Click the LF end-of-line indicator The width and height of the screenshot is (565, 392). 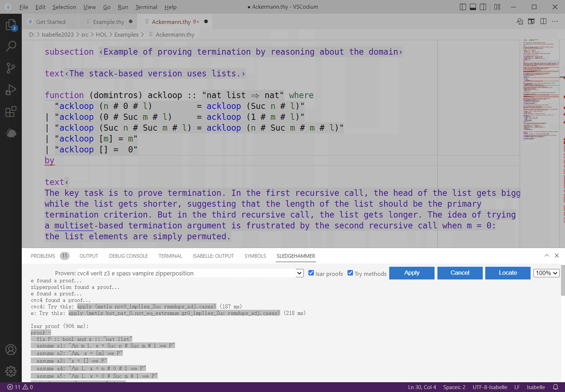point(517,387)
